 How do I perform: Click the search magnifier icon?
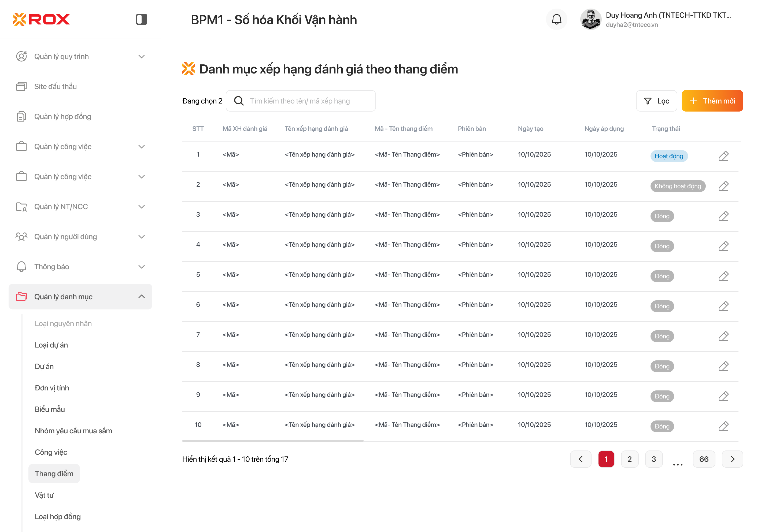click(239, 101)
